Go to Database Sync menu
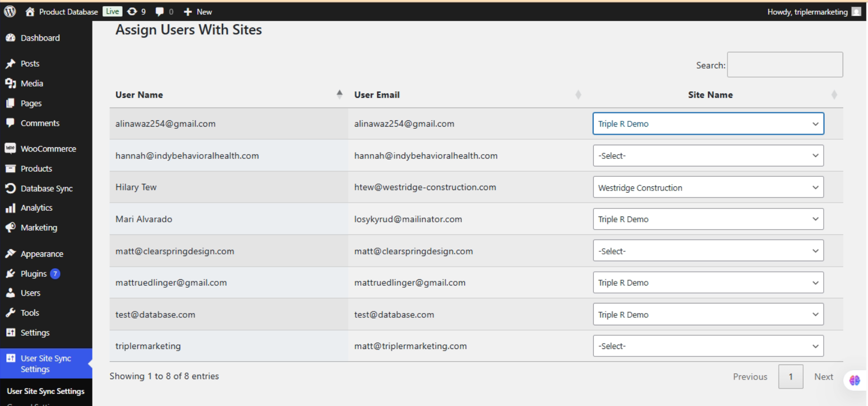 tap(46, 188)
